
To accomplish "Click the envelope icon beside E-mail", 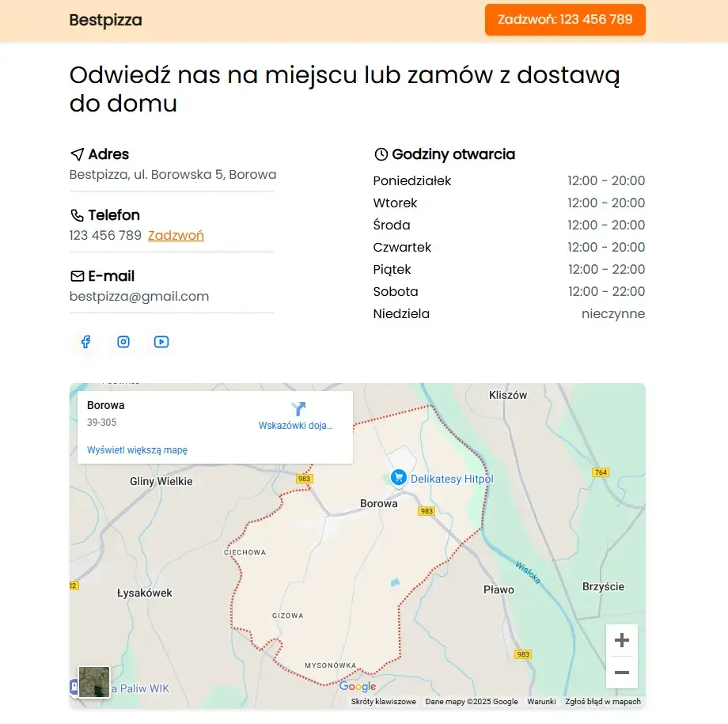I will click(76, 276).
